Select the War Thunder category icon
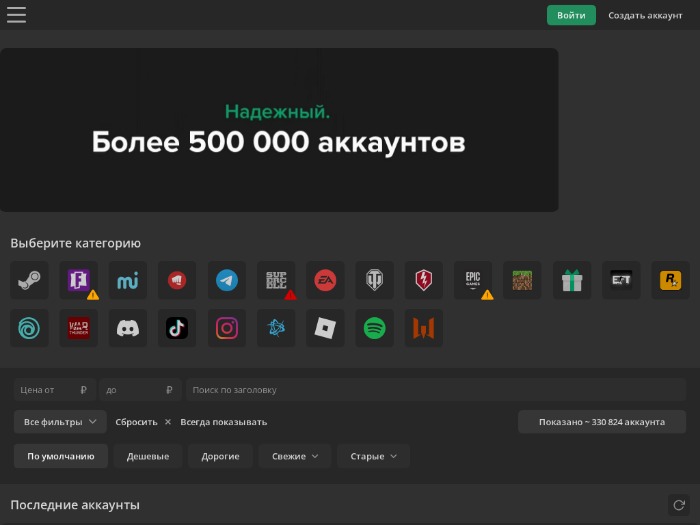The width and height of the screenshot is (700, 525). (x=79, y=328)
